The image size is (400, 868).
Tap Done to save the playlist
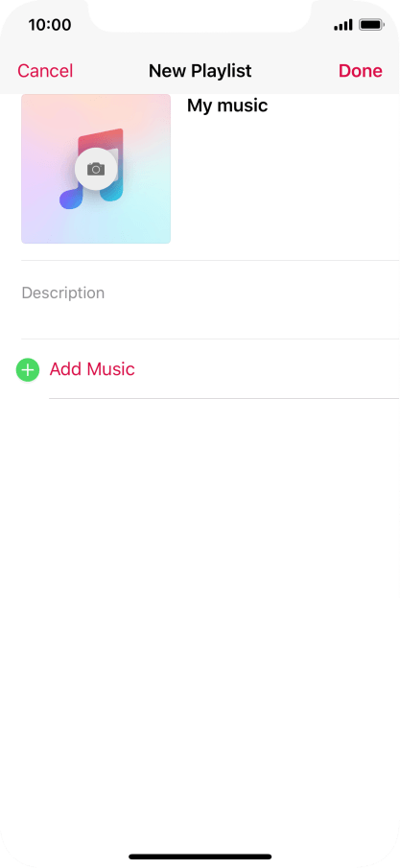click(x=360, y=71)
